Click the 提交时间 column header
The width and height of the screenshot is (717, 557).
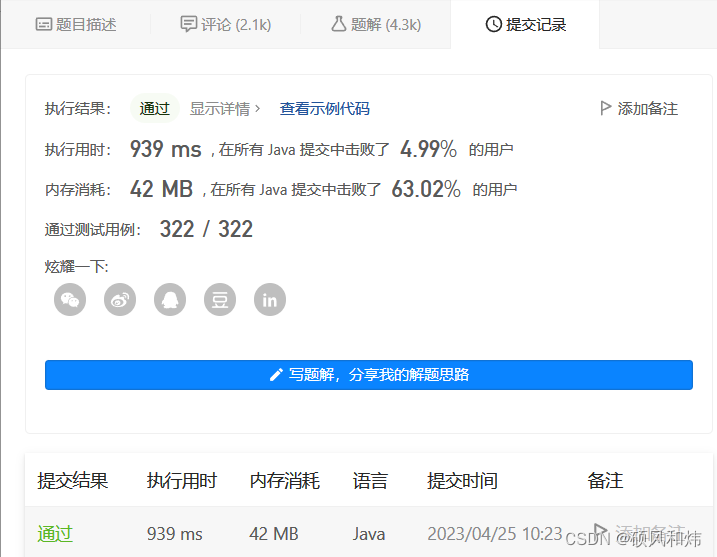click(462, 481)
